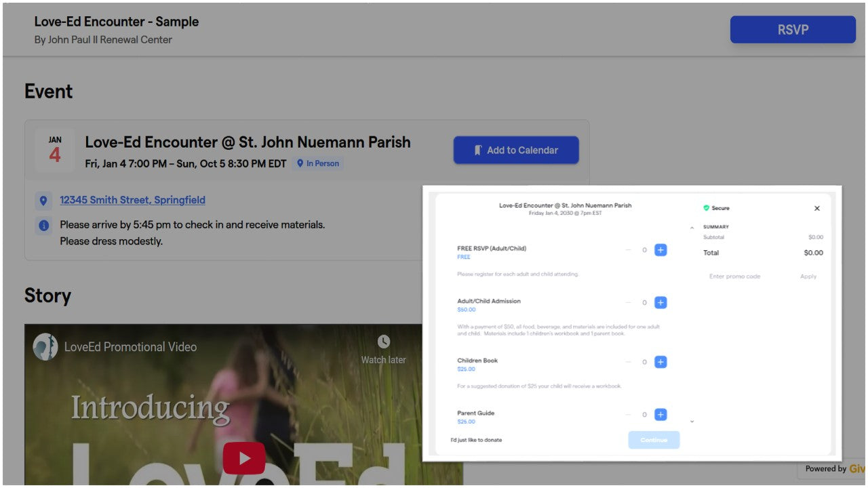Viewport: 868px width, 488px height.
Task: Open the LoveEd Promotional Video title
Action: (x=130, y=347)
